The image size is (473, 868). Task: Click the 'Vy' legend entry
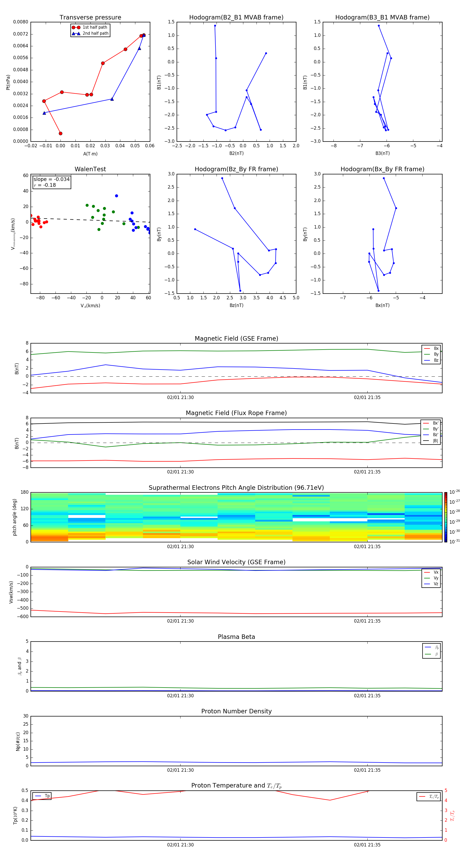point(431,578)
